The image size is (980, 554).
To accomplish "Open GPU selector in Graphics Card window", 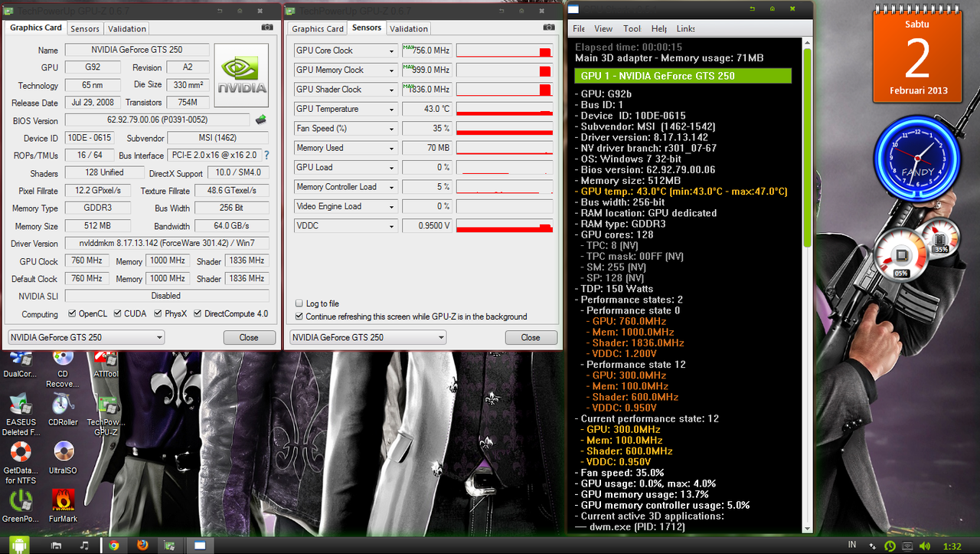I will (86, 337).
